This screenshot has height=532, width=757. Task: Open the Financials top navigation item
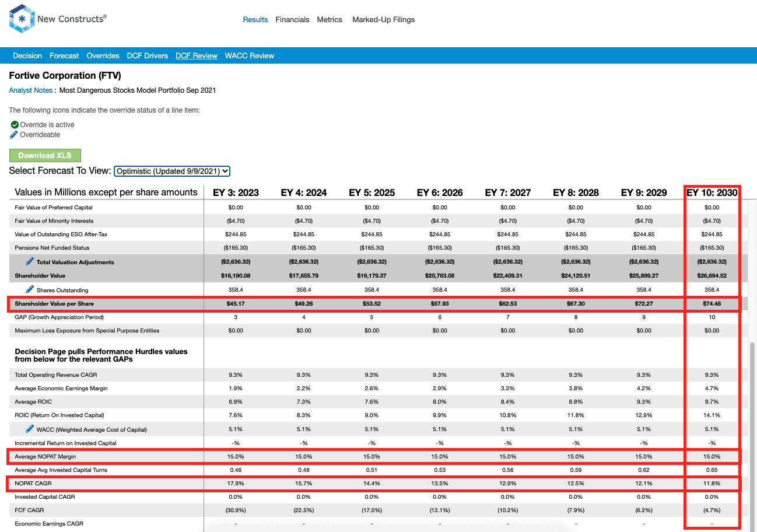292,19
